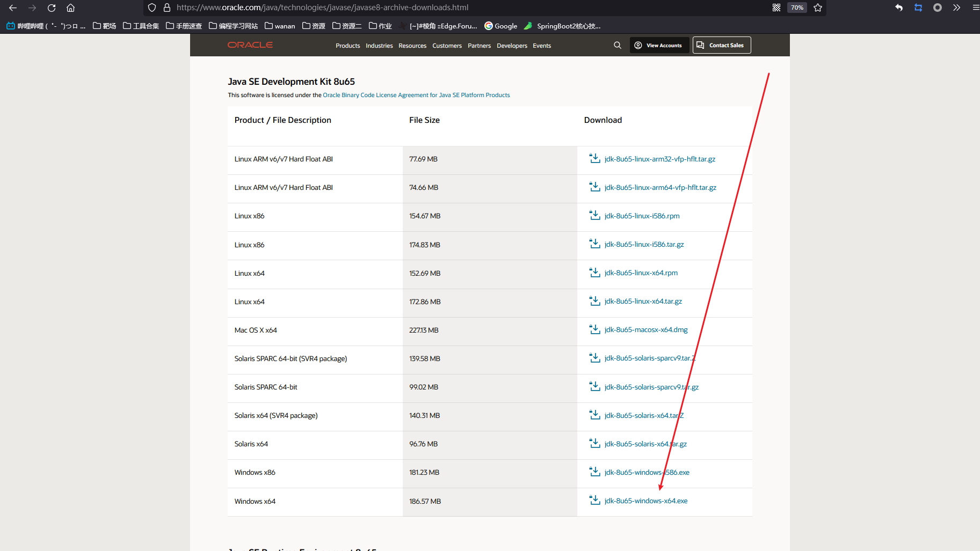Show more tools with the double chevron

(956, 8)
